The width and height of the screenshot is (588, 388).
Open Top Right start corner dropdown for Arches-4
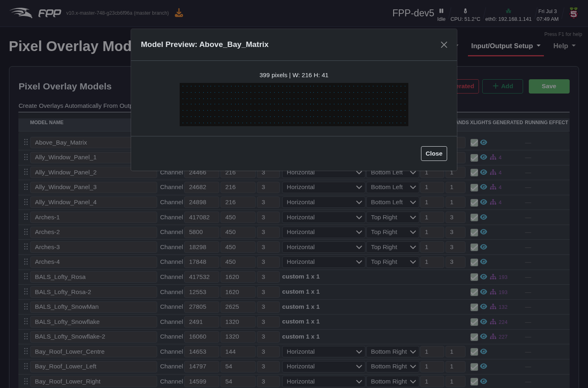[393, 262]
